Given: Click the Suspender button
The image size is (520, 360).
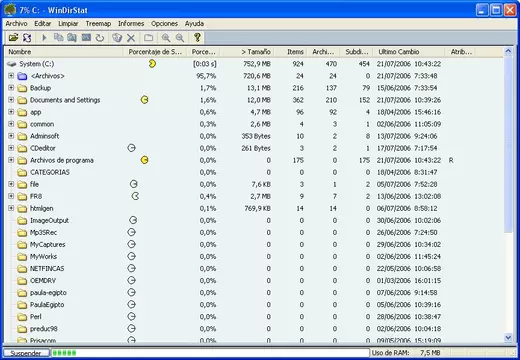Looking at the screenshot, I should (x=26, y=353).
